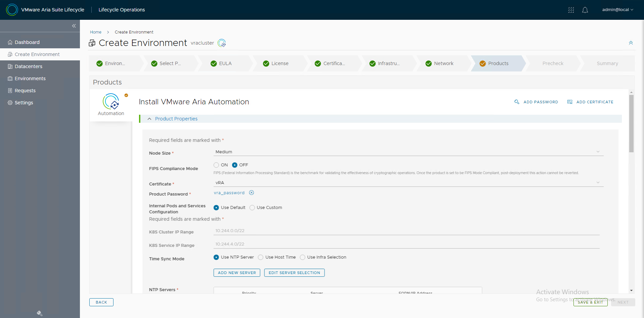Click the Dashboard home icon
Screen dimensions: 644x318
[10, 42]
